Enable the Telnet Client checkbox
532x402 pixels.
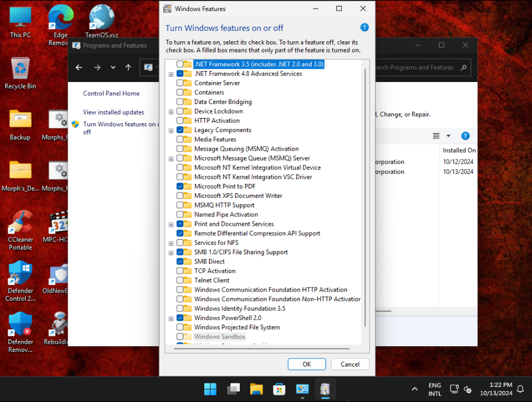point(180,280)
